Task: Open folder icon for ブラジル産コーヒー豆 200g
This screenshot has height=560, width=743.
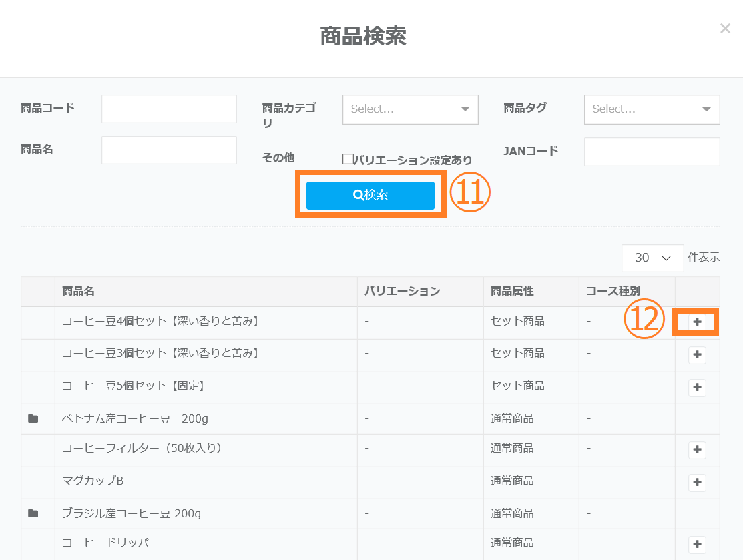Action: pyautogui.click(x=33, y=513)
